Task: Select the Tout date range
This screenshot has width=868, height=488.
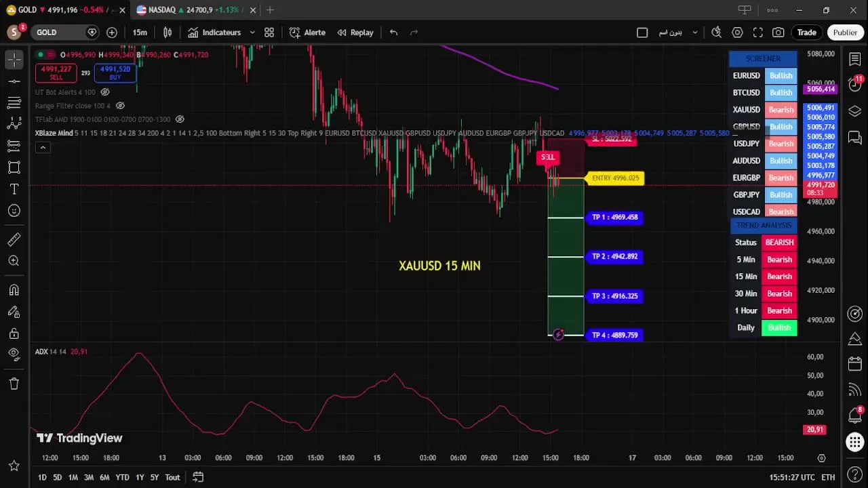Action: 172,477
